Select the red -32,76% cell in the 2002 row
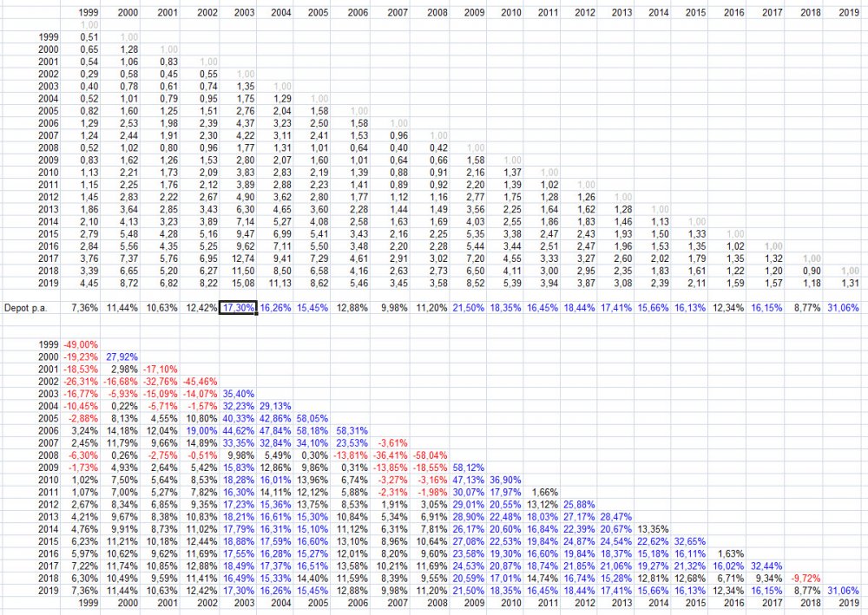This screenshot has height=615, width=868. [161, 382]
